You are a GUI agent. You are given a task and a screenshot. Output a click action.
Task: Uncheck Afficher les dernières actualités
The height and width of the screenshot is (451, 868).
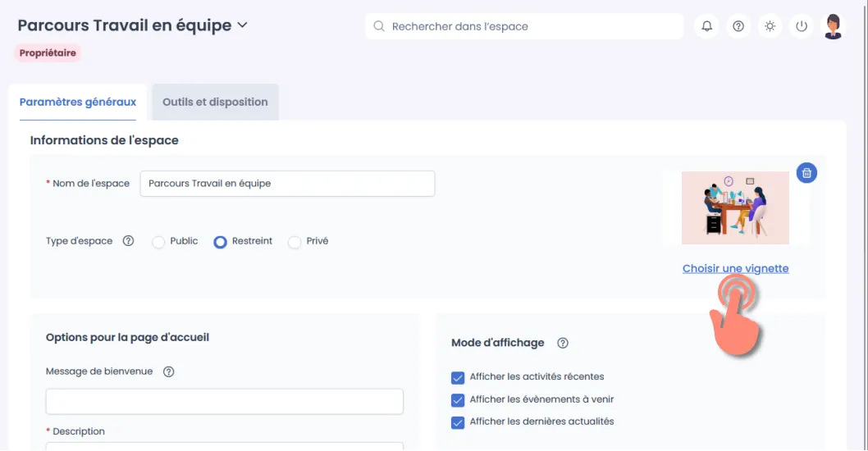coord(458,423)
